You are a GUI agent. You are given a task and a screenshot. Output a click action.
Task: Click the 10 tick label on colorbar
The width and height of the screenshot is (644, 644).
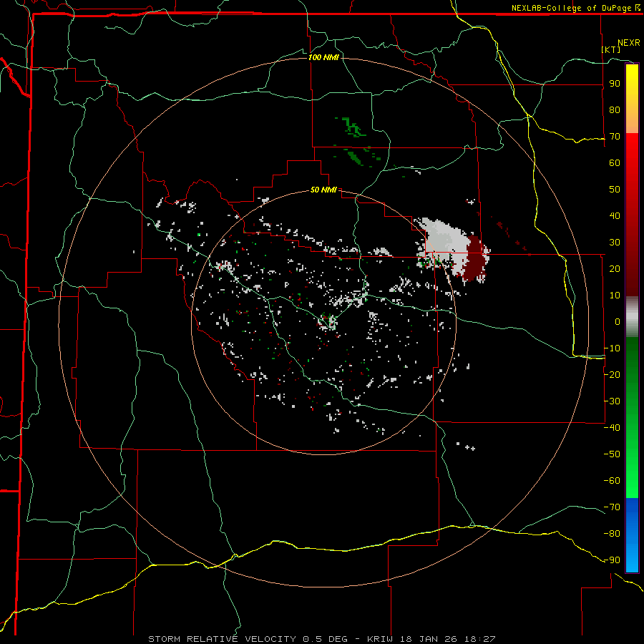click(x=615, y=296)
